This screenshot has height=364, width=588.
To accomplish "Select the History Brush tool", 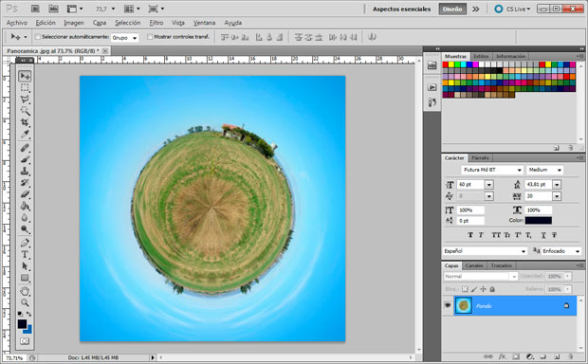I will 25,183.
